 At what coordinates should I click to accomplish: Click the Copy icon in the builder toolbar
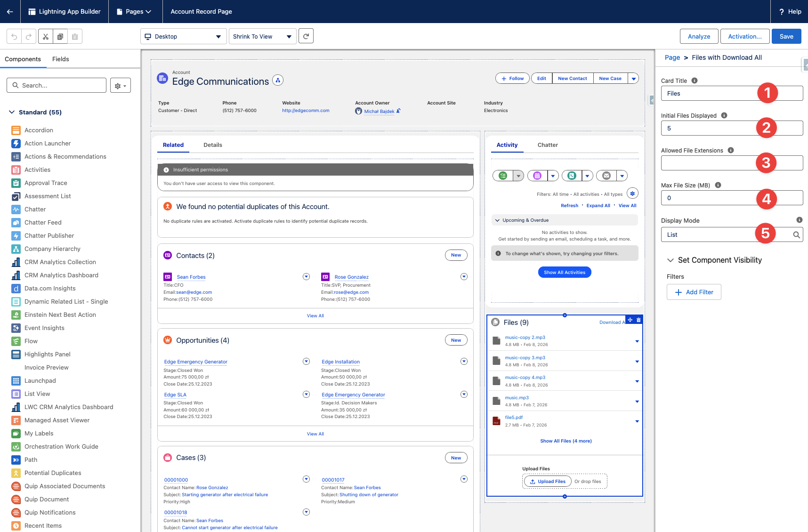tap(60, 36)
